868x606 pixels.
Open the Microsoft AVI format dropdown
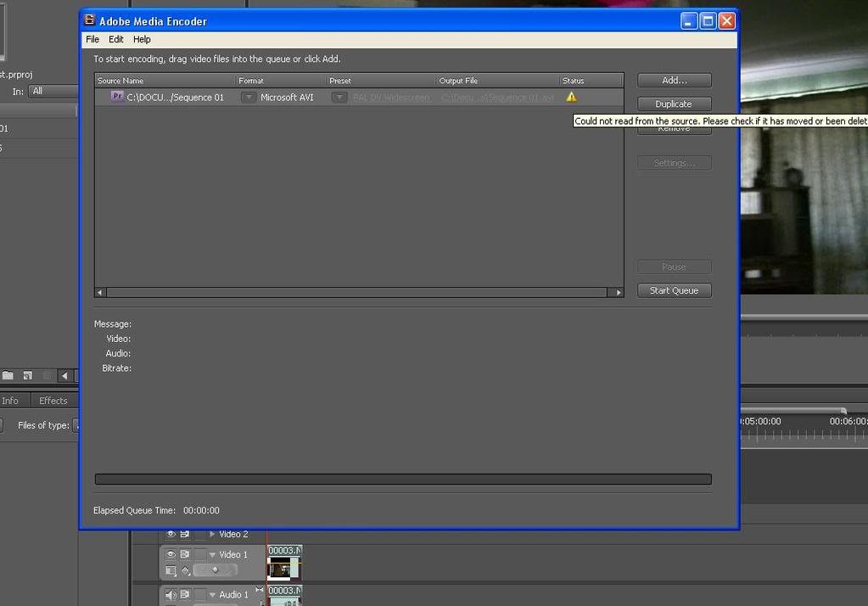[x=249, y=97]
